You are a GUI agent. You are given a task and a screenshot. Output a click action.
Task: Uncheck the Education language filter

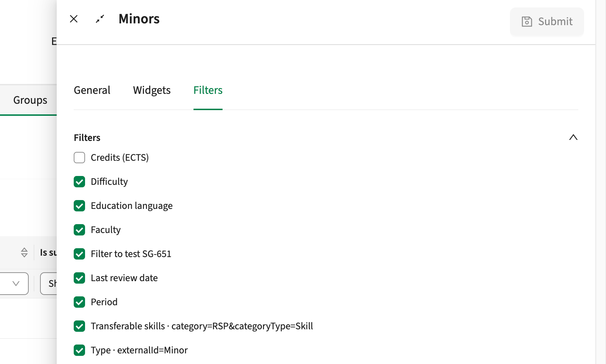tap(79, 206)
